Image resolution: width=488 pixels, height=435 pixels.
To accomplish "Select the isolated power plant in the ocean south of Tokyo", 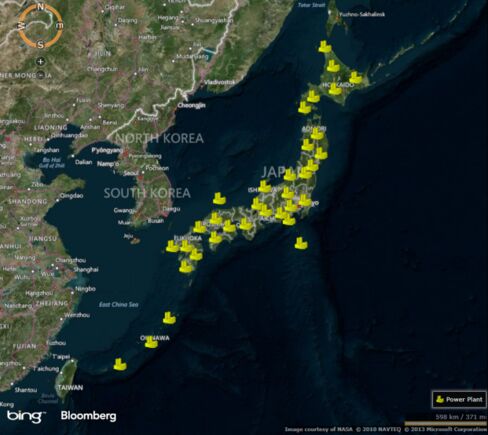I will 301,243.
